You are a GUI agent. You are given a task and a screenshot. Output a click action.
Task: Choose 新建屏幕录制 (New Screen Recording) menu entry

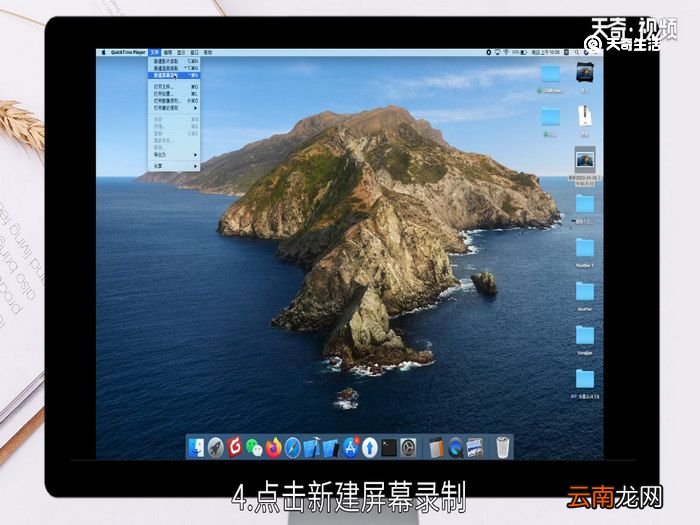(x=174, y=75)
